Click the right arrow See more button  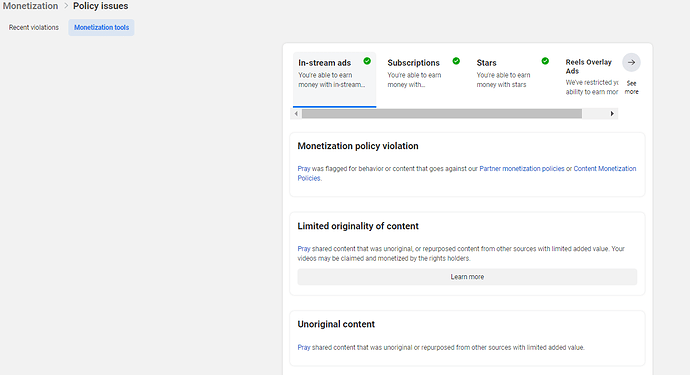[x=631, y=62]
